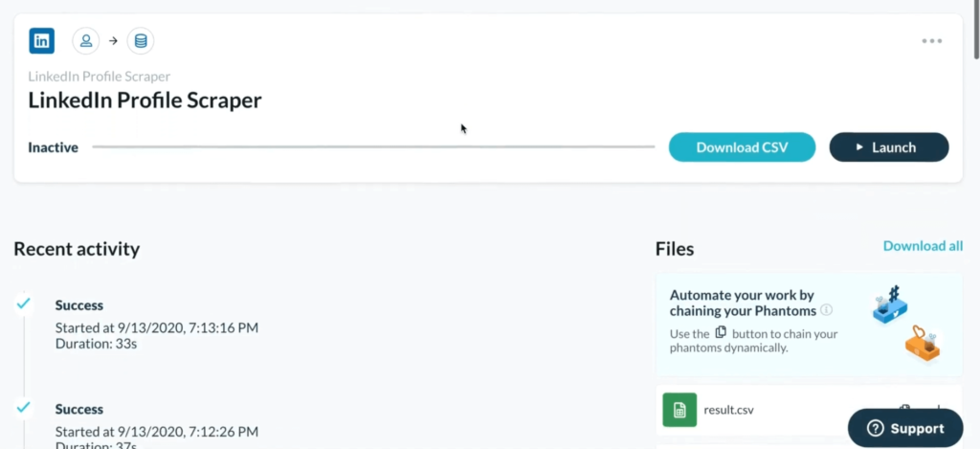Image resolution: width=980 pixels, height=449 pixels.
Task: Click the Download all link
Action: coord(923,246)
